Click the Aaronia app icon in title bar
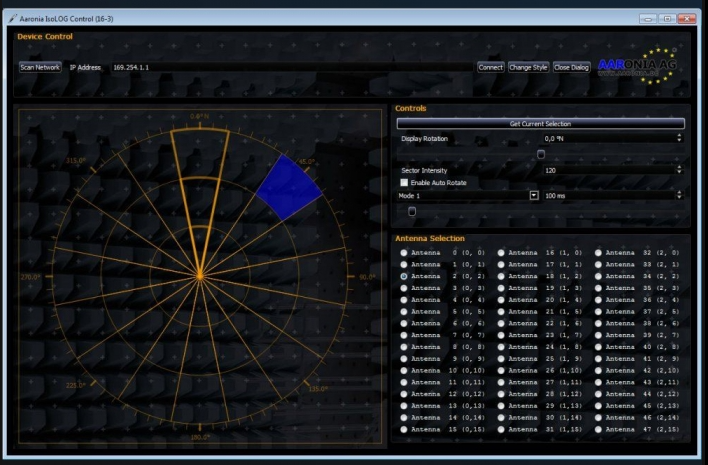The image size is (708, 465). coord(12,19)
